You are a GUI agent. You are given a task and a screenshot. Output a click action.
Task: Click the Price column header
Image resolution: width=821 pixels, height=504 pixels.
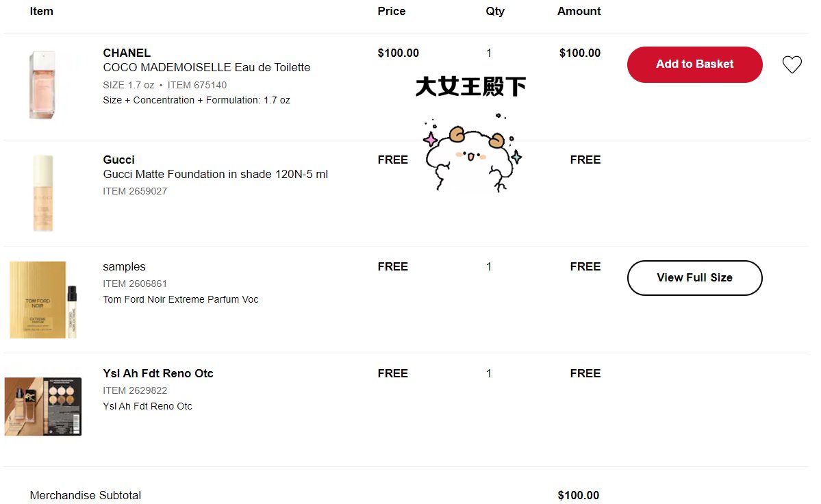391,11
